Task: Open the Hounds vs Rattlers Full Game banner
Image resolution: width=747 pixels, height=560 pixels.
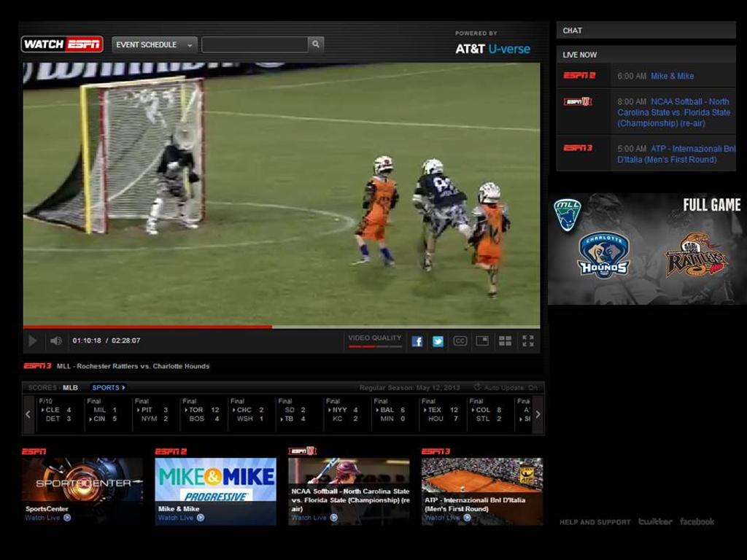Action: coord(647,249)
